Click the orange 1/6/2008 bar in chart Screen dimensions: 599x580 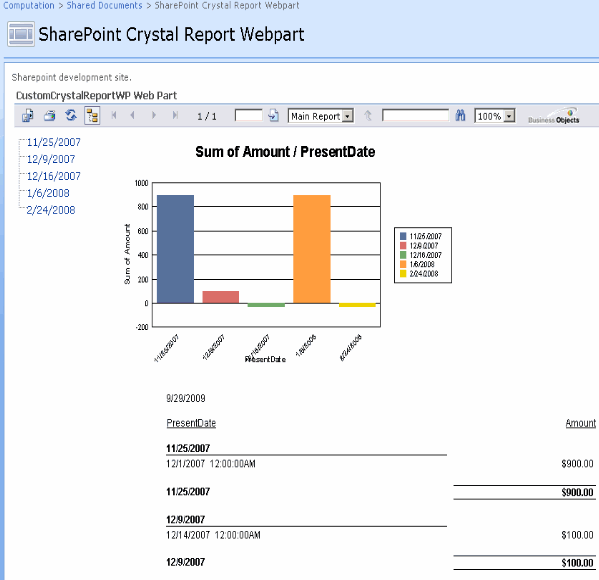[312, 249]
